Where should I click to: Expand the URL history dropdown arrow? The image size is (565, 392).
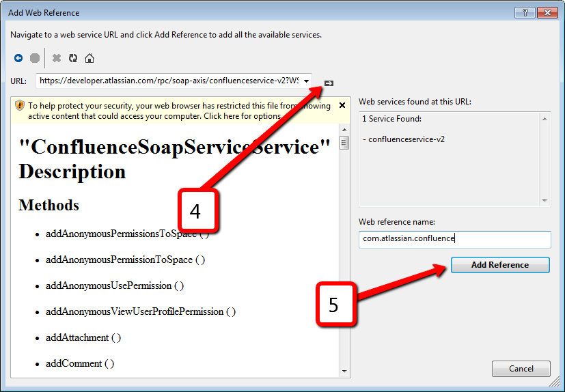(306, 81)
